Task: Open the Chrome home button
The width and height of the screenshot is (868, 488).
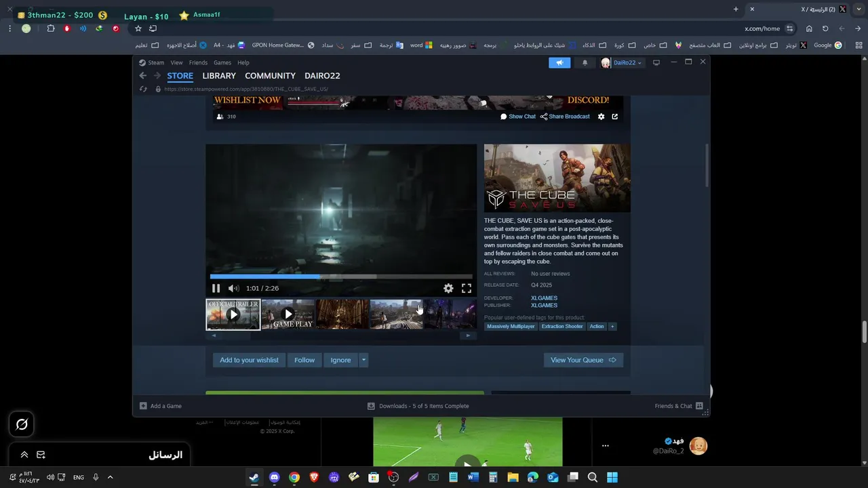Action: coord(809,28)
